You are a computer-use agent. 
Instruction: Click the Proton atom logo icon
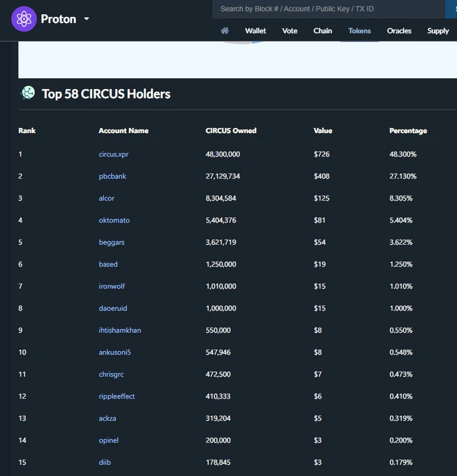pos(24,19)
